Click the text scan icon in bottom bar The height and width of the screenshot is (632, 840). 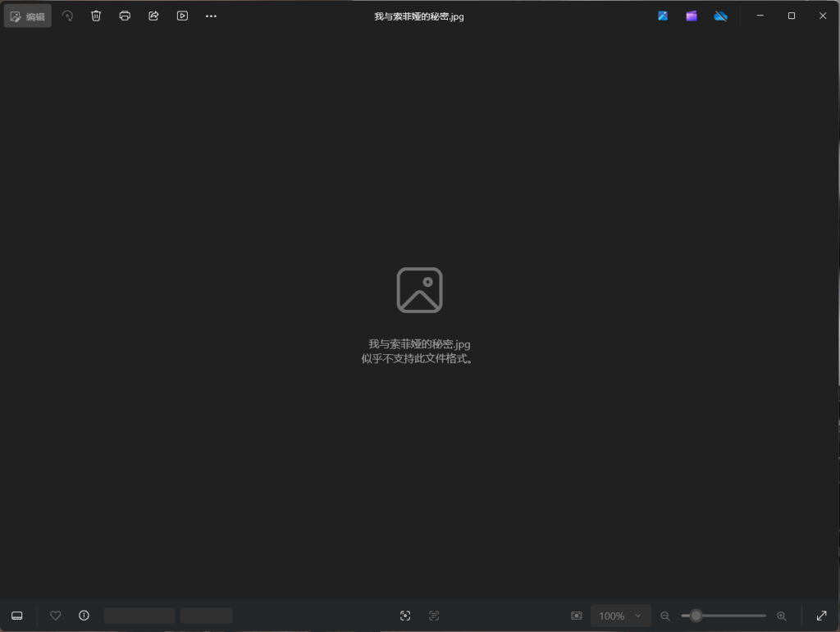click(434, 616)
